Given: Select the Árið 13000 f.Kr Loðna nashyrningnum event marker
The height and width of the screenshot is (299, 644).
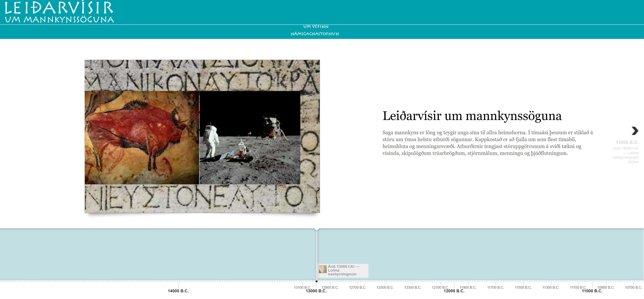Looking at the screenshot, I should tap(343, 271).
